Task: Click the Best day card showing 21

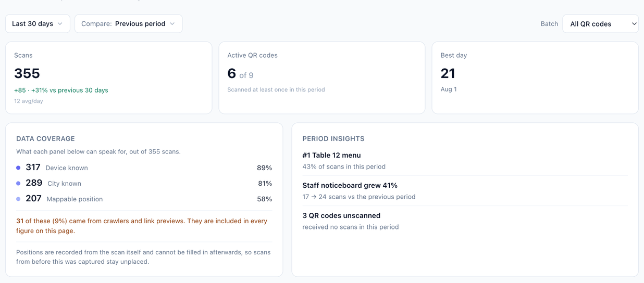Action: coord(535,78)
